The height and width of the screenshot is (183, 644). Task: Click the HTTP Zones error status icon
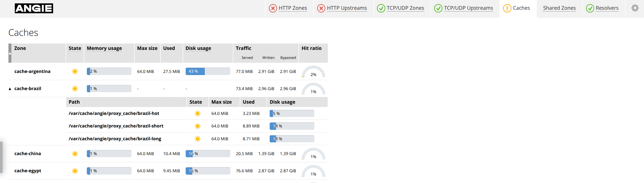[x=273, y=8]
